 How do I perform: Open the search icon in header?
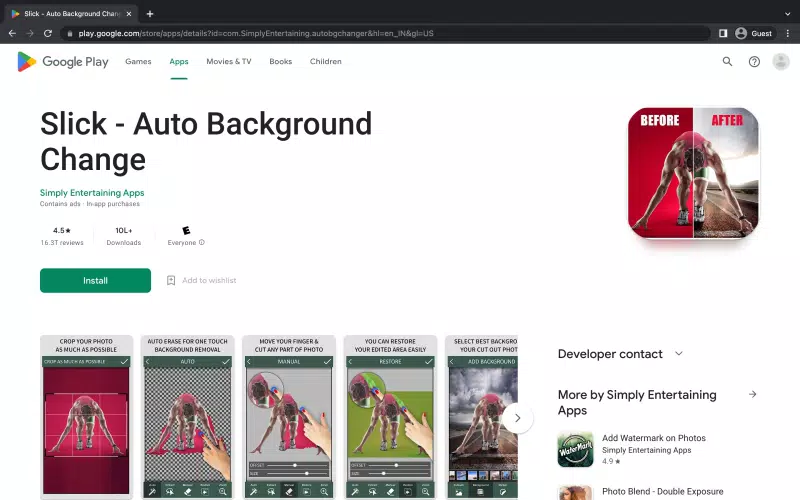[727, 62]
